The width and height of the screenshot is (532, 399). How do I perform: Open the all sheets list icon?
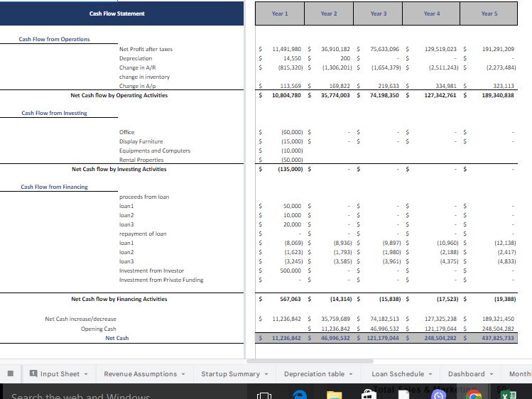coord(11,373)
